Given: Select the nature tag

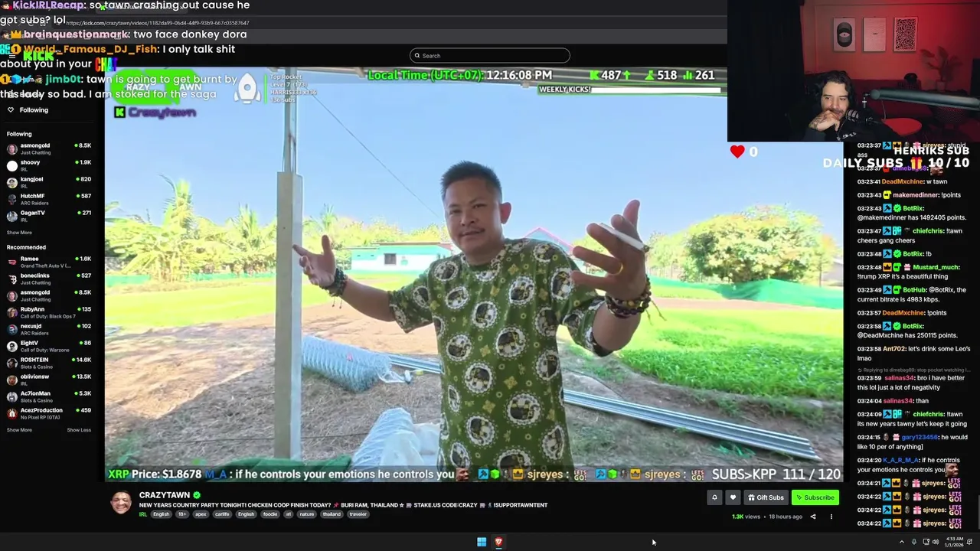Looking at the screenshot, I should (307, 514).
